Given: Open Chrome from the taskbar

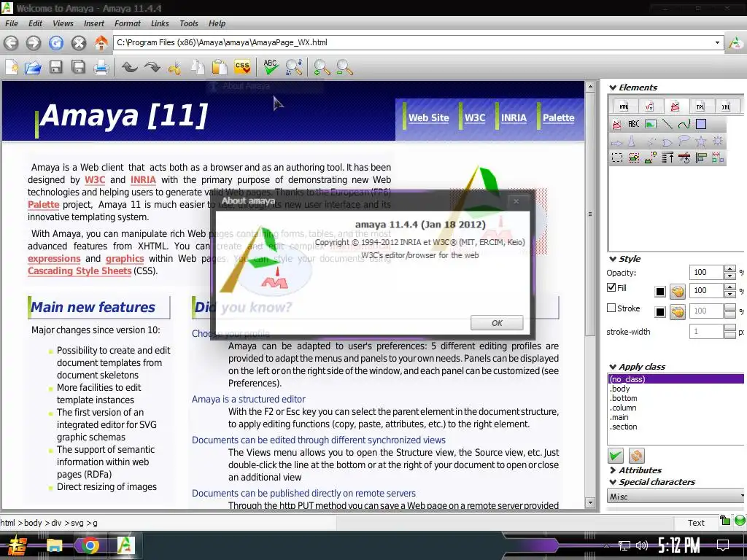Looking at the screenshot, I should 89,545.
